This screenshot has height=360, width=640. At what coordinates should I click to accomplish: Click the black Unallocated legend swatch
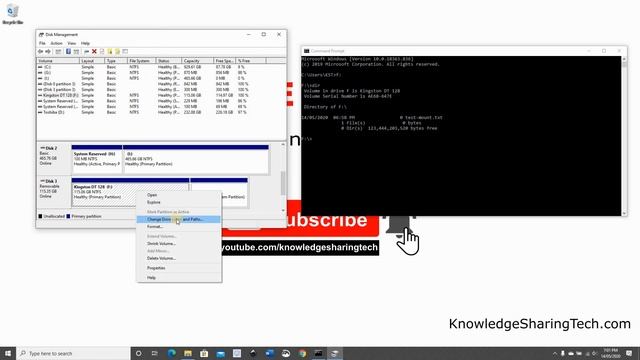(40, 216)
